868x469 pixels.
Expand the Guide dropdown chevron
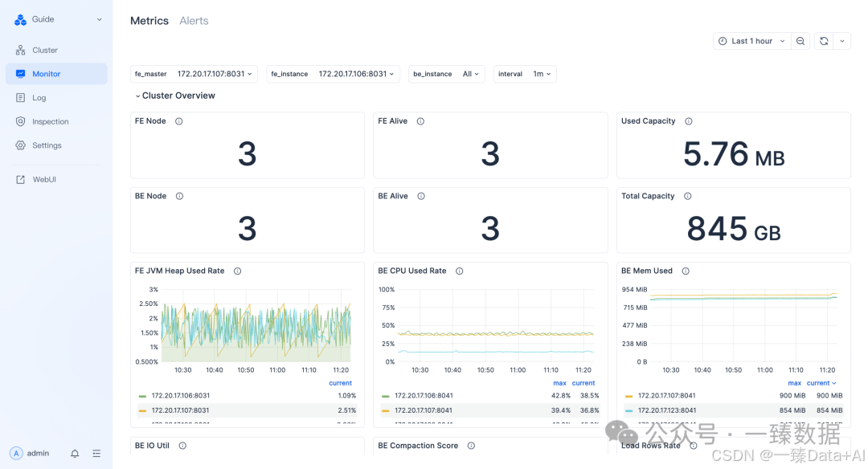[x=100, y=19]
